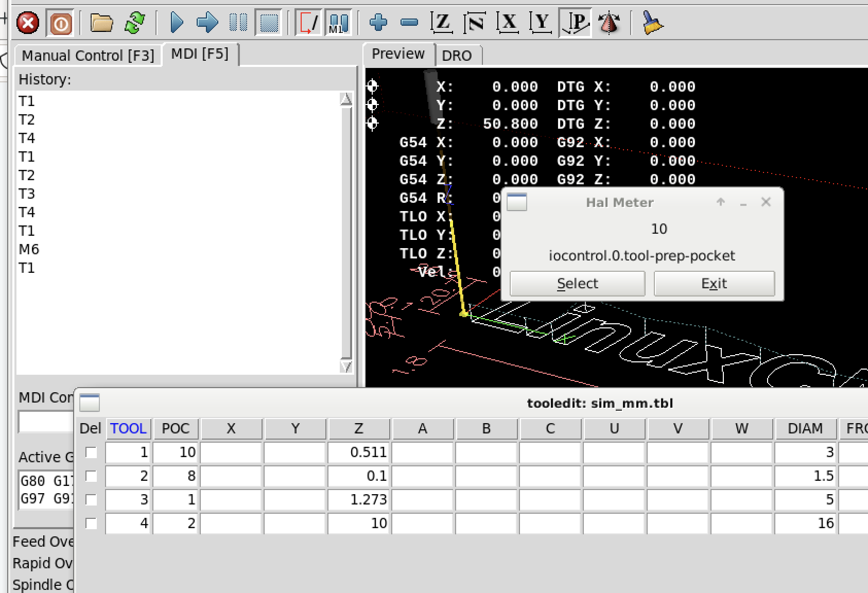Screen dimensions: 868x593
Task: Toggle the emergency stop button
Action: [x=28, y=23]
